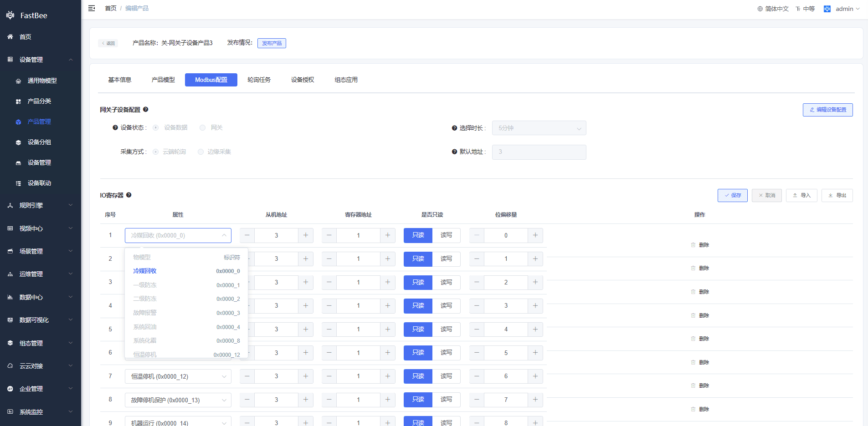Set row 5 to 只读 mode
This screenshot has height=426, width=868.
point(418,329)
